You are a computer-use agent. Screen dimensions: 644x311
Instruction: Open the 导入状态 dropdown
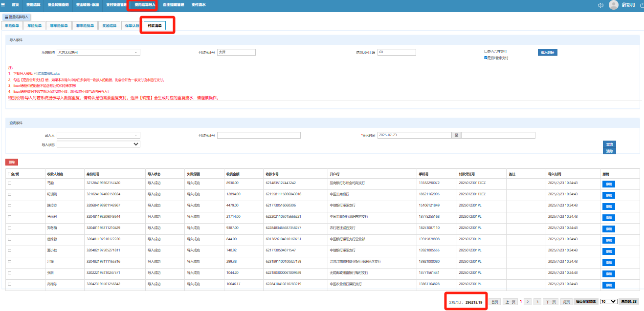98,144
